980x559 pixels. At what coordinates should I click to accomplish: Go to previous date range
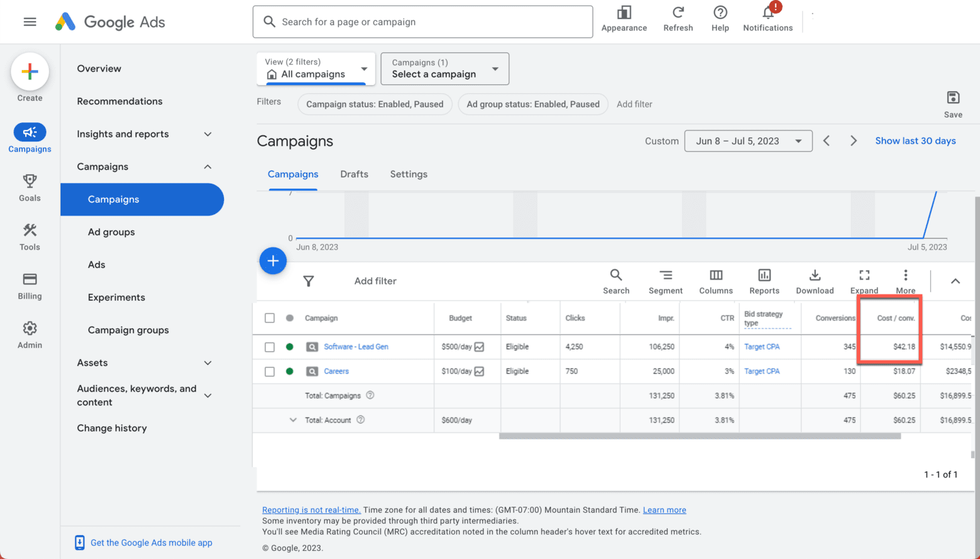pyautogui.click(x=827, y=141)
